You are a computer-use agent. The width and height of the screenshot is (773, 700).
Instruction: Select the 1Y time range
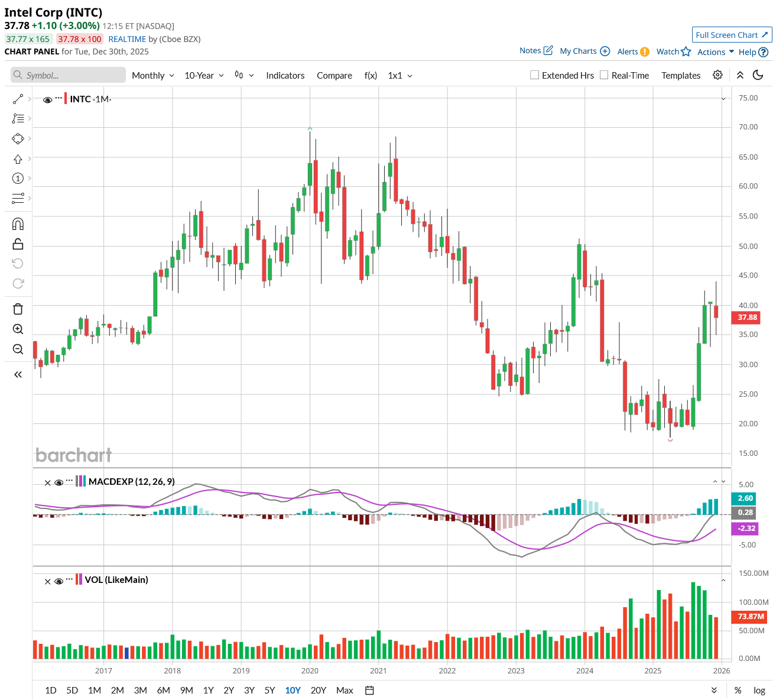(x=209, y=691)
